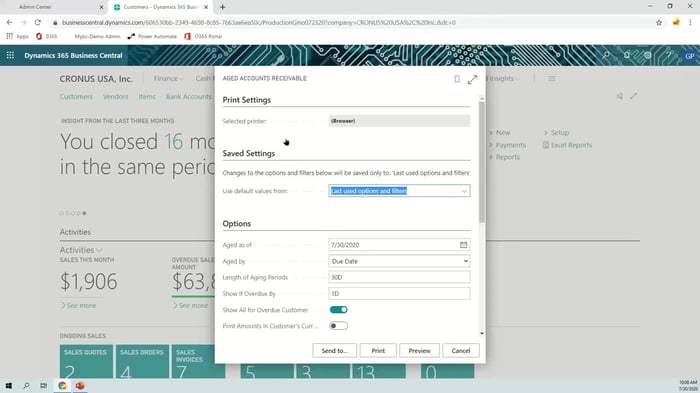Open the app launcher waffle icon
Viewport: 700px width, 393px height.
10,55
